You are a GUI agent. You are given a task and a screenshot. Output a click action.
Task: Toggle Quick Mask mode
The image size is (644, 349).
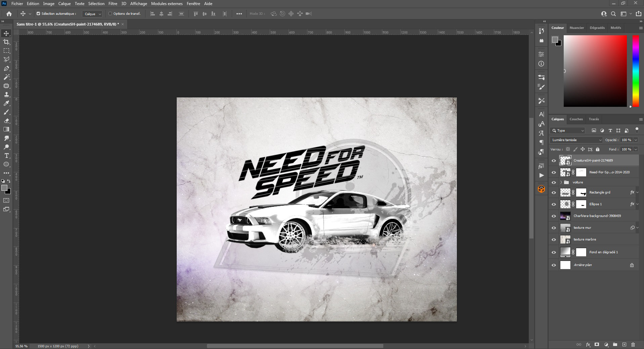coord(6,201)
